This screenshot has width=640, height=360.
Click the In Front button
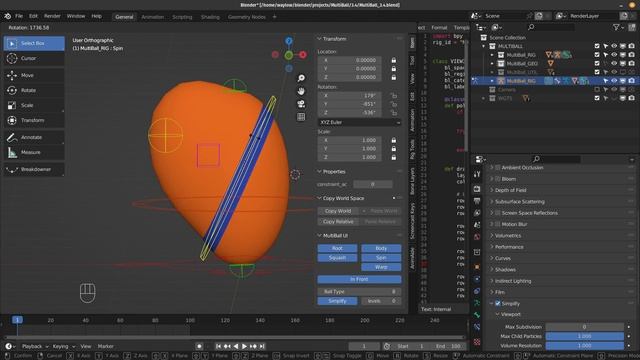point(359,279)
